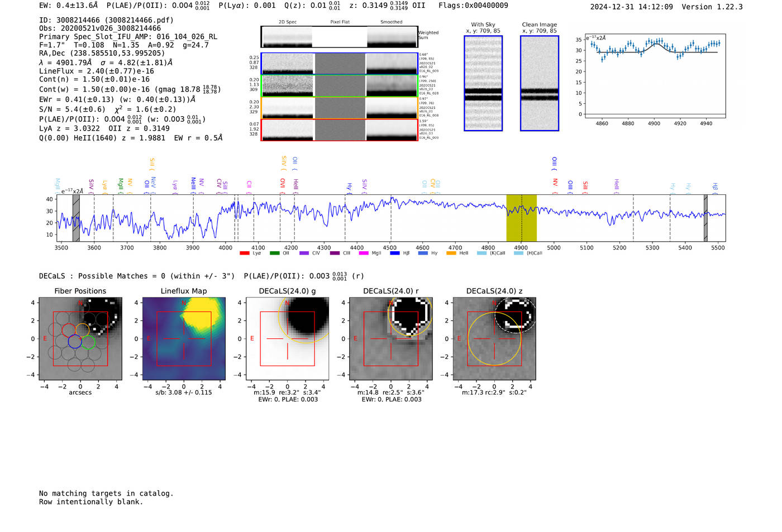Open the Weighted Sum 2D spectrum strip
The width and height of the screenshot is (782, 532).
339,37
